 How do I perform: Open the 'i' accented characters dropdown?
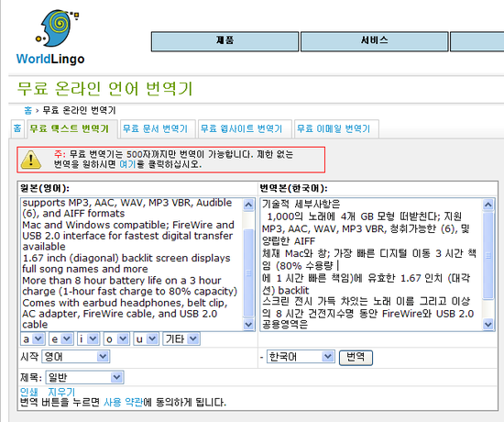click(x=88, y=339)
